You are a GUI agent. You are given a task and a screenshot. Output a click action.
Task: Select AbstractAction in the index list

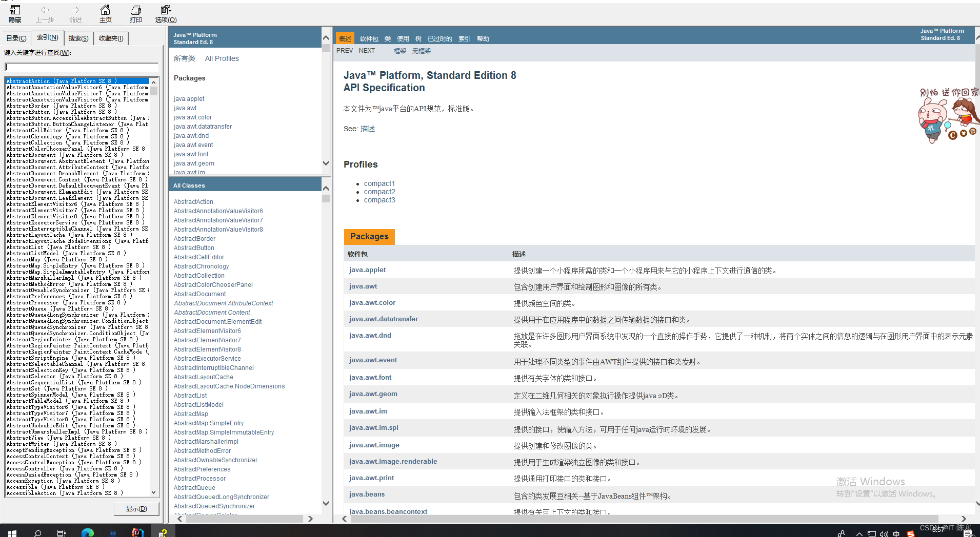click(77, 81)
